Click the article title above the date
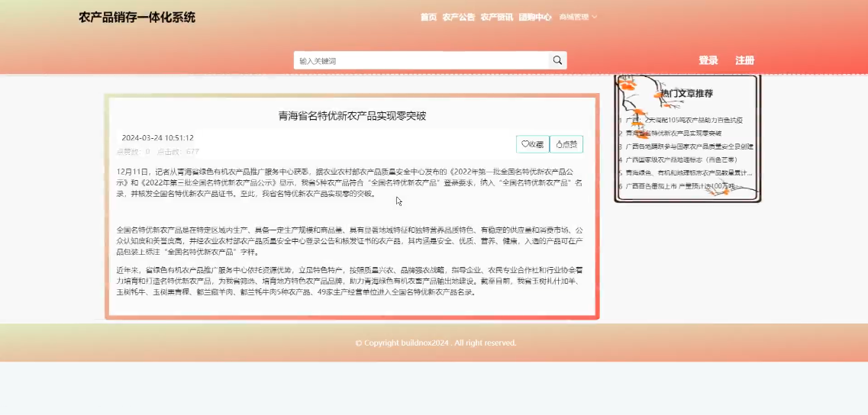This screenshot has width=868, height=415. pos(352,116)
